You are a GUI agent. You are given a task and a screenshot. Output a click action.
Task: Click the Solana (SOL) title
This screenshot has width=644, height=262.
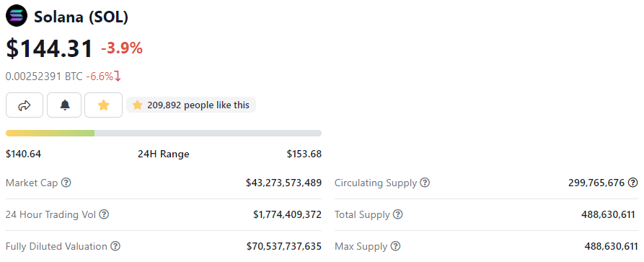81,17
